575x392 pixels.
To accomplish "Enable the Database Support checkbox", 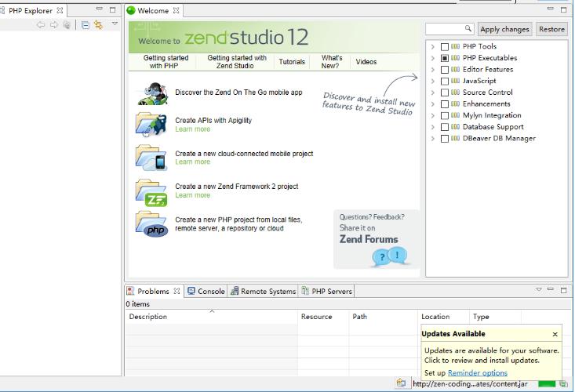I will pyautogui.click(x=445, y=127).
